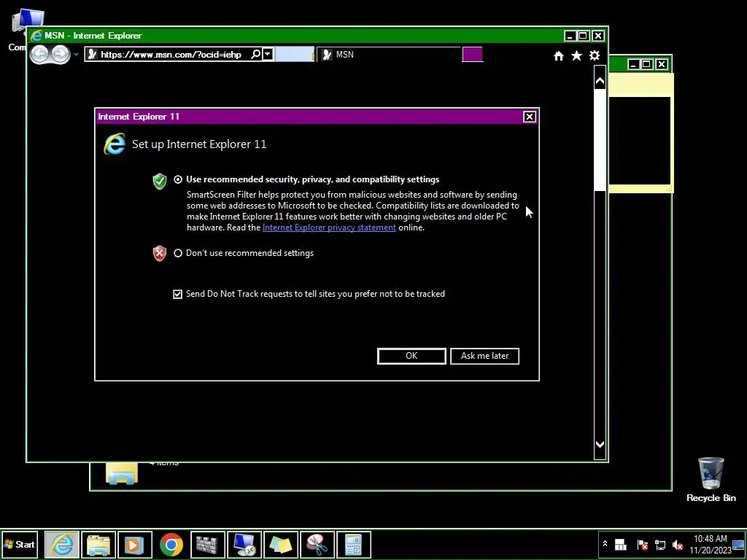The image size is (747, 560).
Task: Click the library folder icon in background window
Action: tap(122, 472)
